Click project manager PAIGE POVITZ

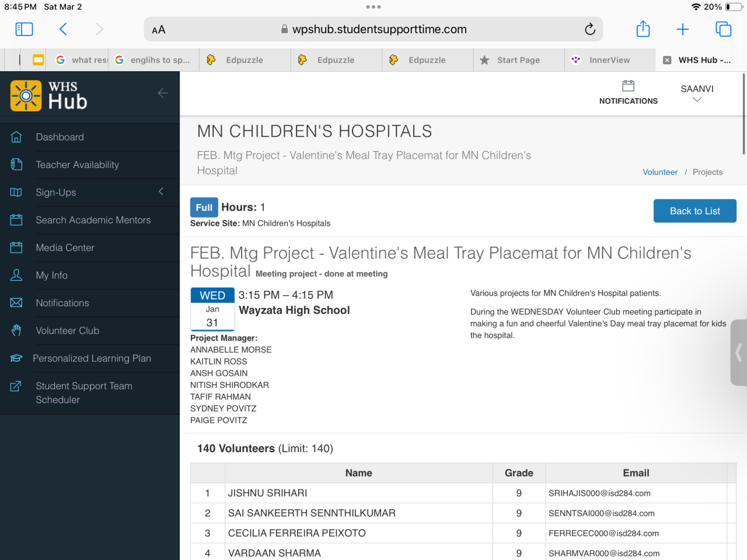(x=219, y=421)
